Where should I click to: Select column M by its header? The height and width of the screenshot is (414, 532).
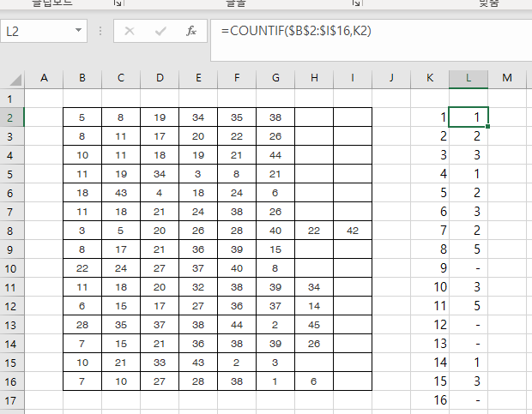tap(507, 79)
